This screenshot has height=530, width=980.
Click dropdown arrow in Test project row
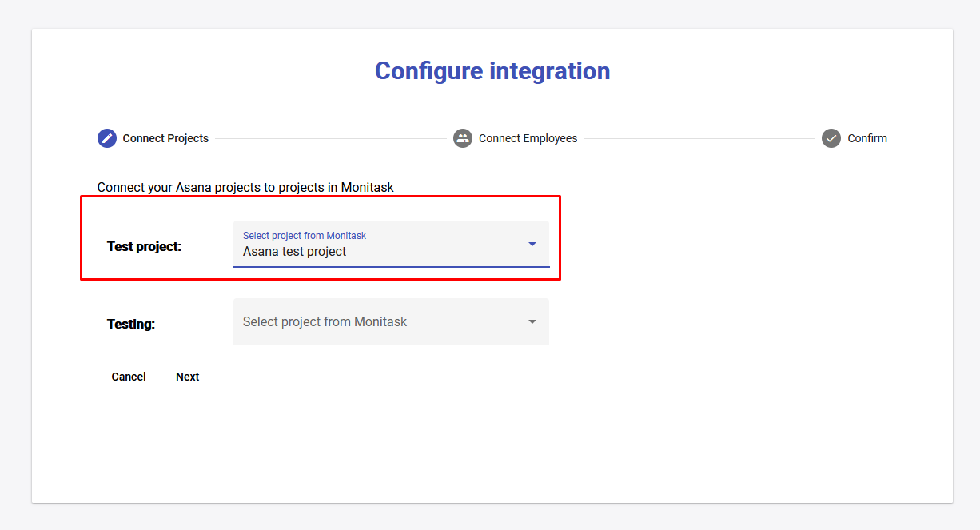tap(532, 244)
